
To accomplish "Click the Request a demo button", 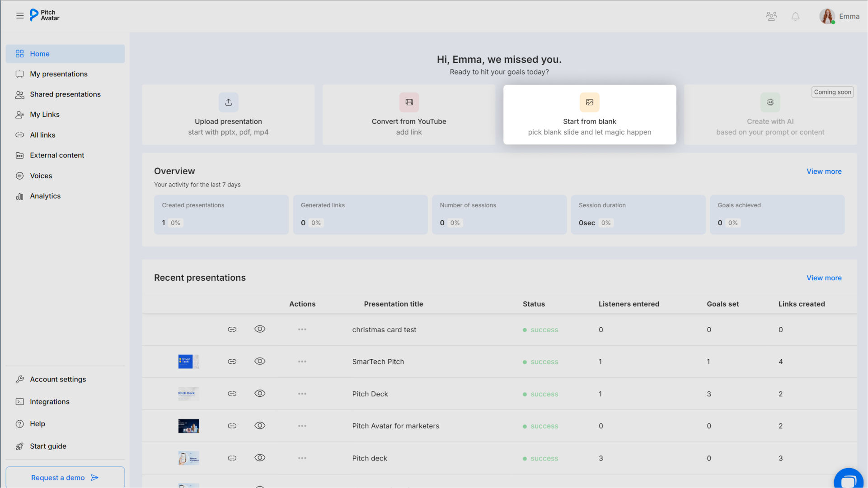I will (65, 478).
